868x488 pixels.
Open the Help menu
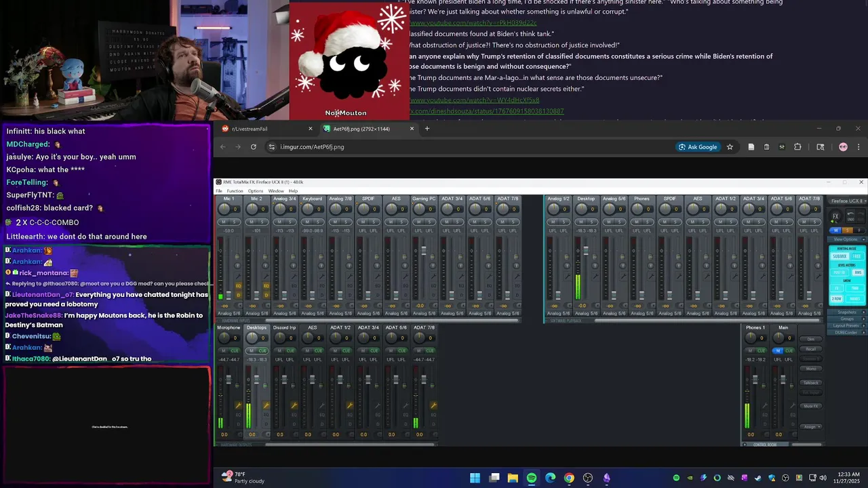click(293, 191)
